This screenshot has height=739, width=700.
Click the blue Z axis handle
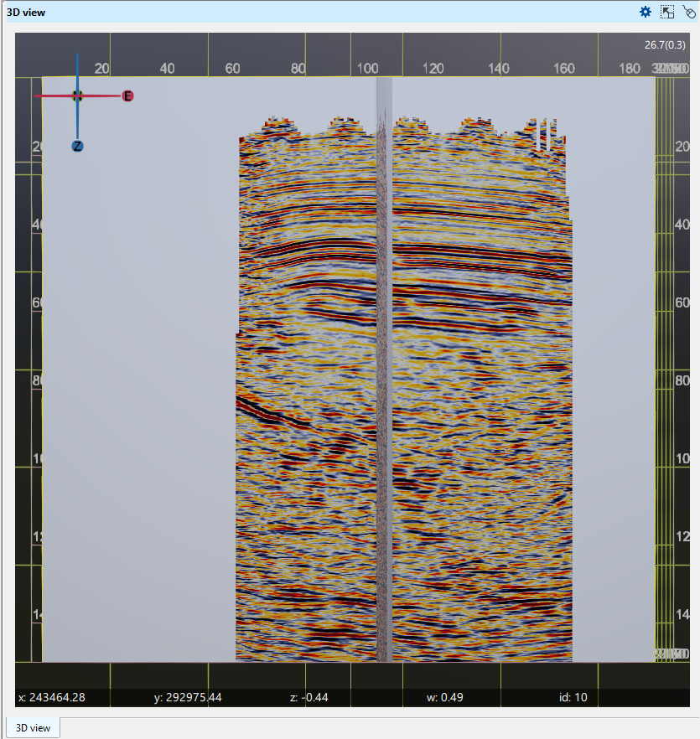point(77,146)
